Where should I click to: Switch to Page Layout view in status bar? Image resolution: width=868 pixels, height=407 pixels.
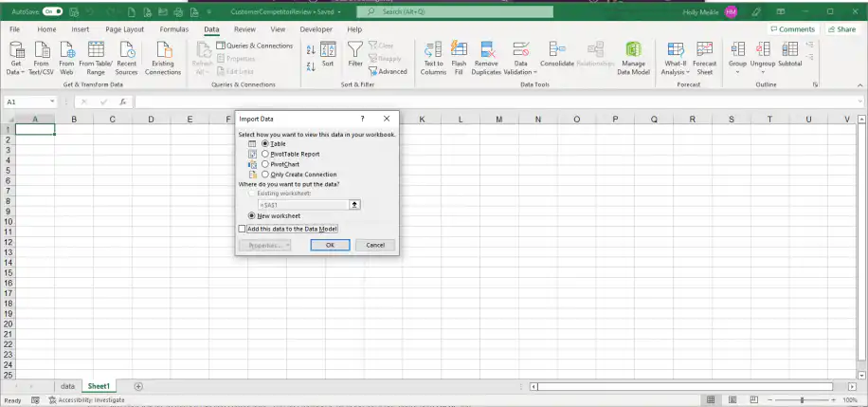732,399
